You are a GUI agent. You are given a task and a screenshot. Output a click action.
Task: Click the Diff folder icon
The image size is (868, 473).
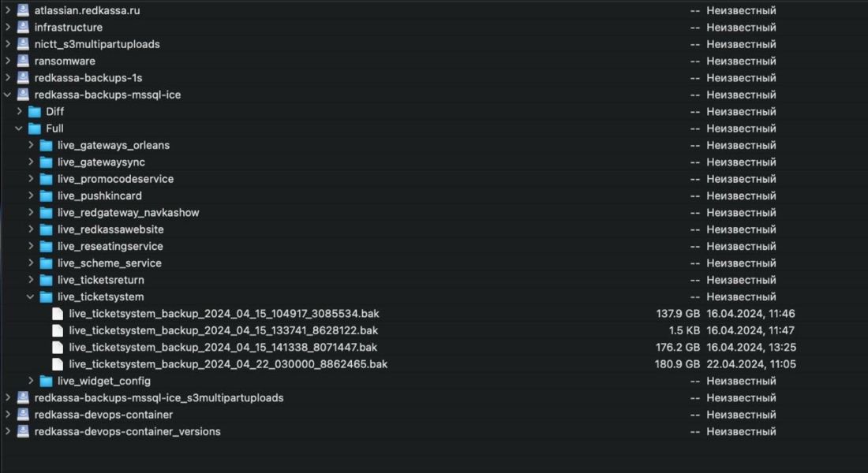pyautogui.click(x=35, y=112)
